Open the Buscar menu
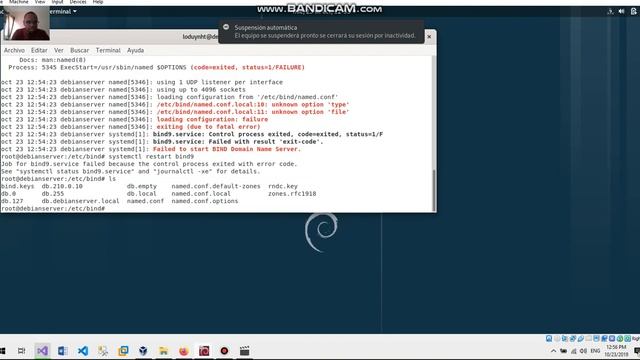This screenshot has width=640, height=360. (x=80, y=50)
